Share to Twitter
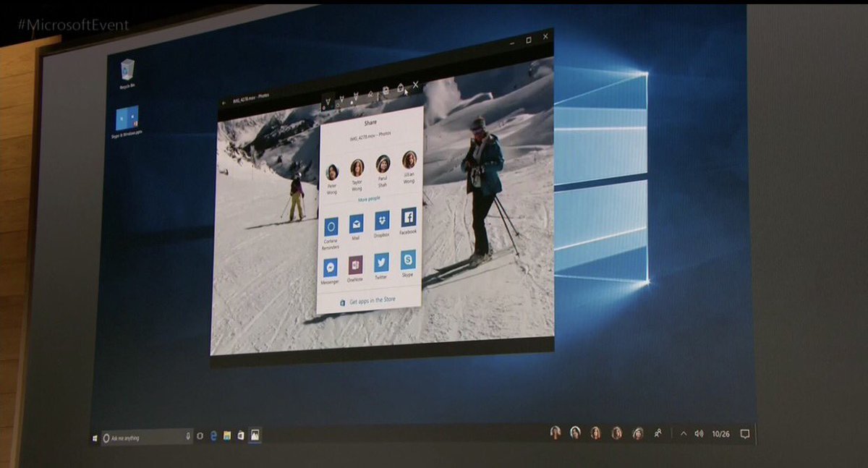Screen dimensions: 868x468 pyautogui.click(x=380, y=264)
